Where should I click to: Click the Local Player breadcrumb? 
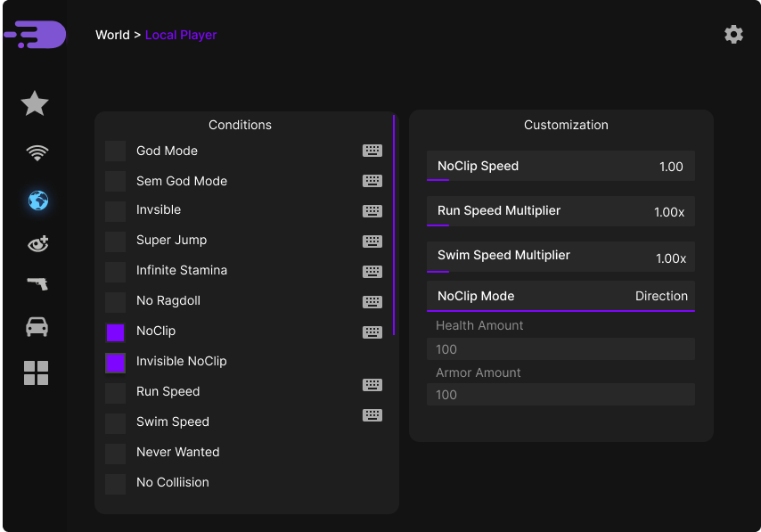181,35
